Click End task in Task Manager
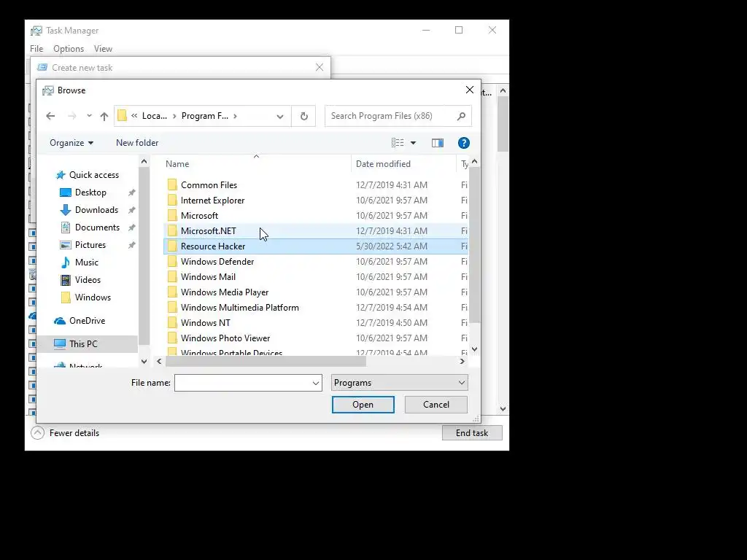Screen dimensions: 747x560 (x=472, y=433)
